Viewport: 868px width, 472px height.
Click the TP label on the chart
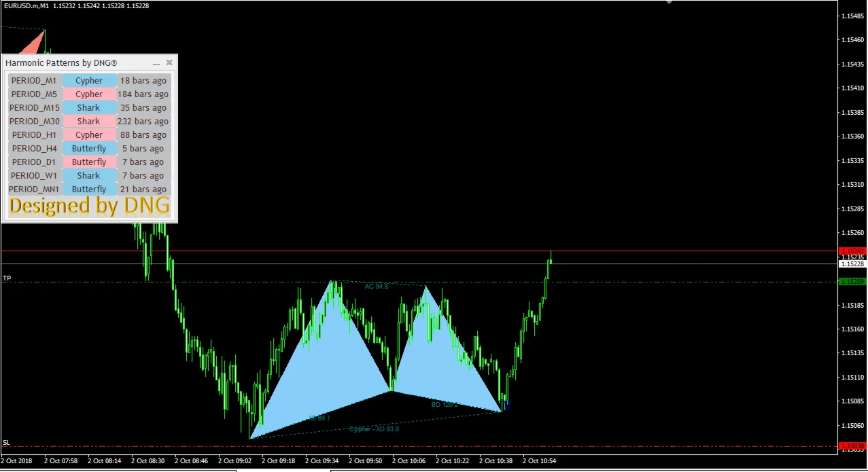7,278
